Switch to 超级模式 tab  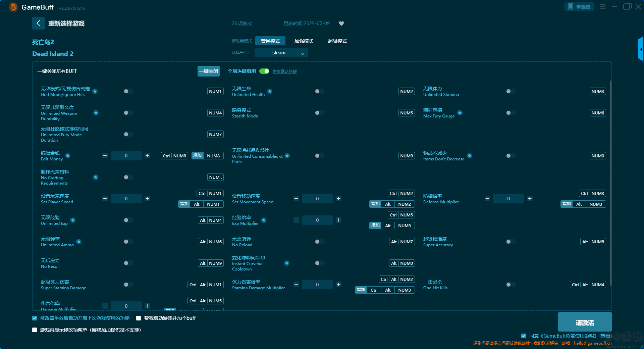(x=337, y=41)
